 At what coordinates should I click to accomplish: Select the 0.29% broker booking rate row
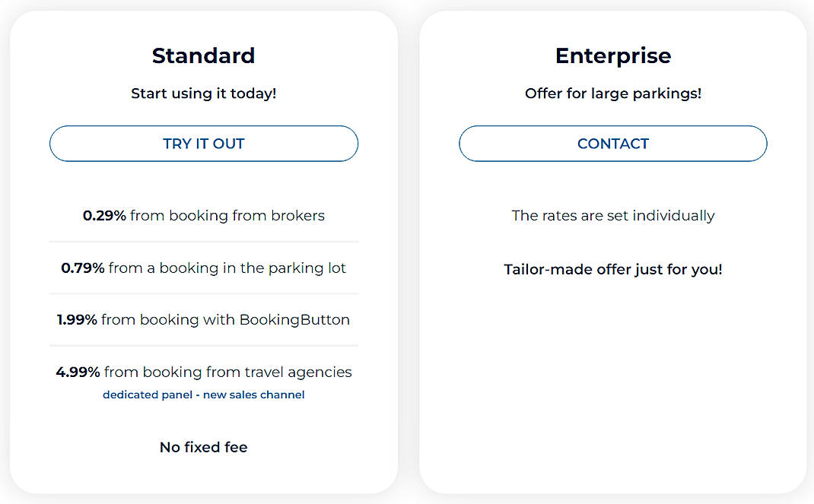[x=203, y=216]
